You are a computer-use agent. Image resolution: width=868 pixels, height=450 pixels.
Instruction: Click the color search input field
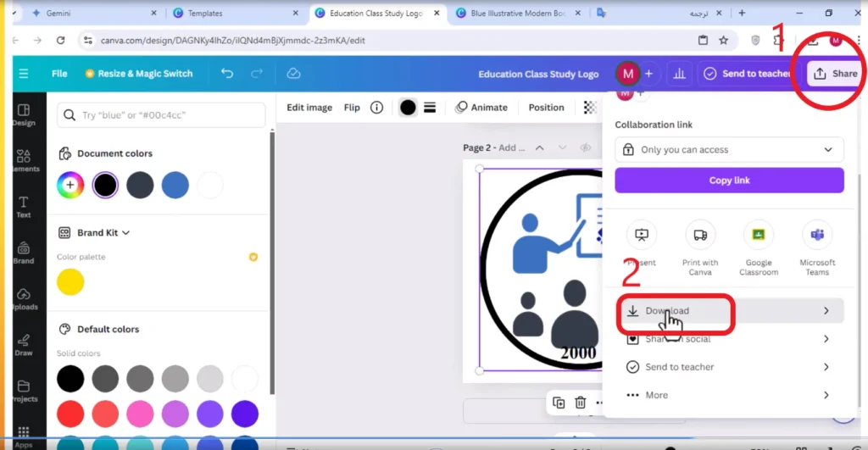click(x=161, y=115)
